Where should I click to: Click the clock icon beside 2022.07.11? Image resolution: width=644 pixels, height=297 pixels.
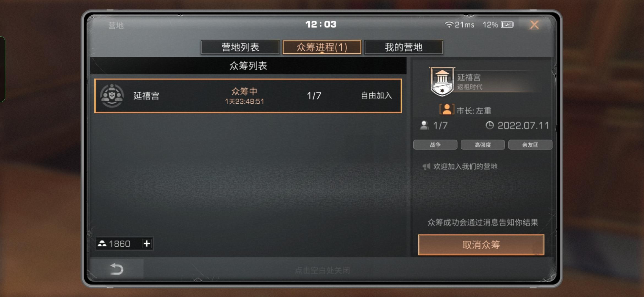pyautogui.click(x=490, y=125)
